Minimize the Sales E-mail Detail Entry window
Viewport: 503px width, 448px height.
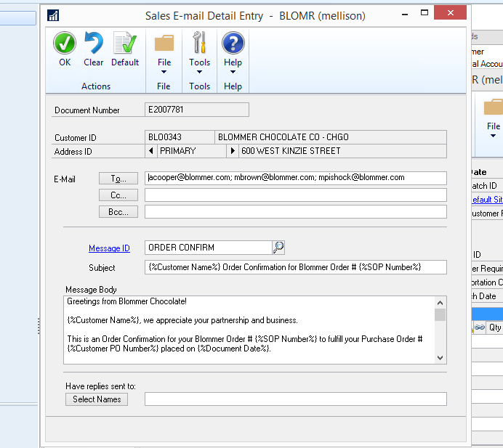click(405, 14)
